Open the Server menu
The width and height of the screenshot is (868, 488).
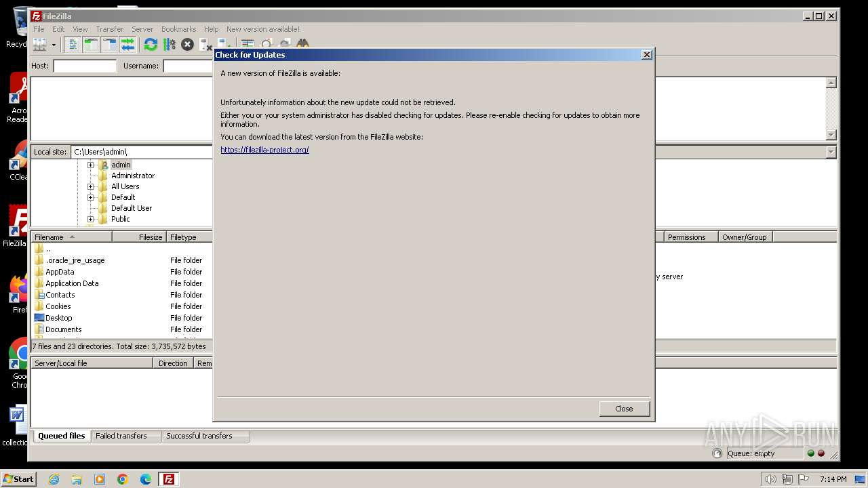tap(142, 29)
